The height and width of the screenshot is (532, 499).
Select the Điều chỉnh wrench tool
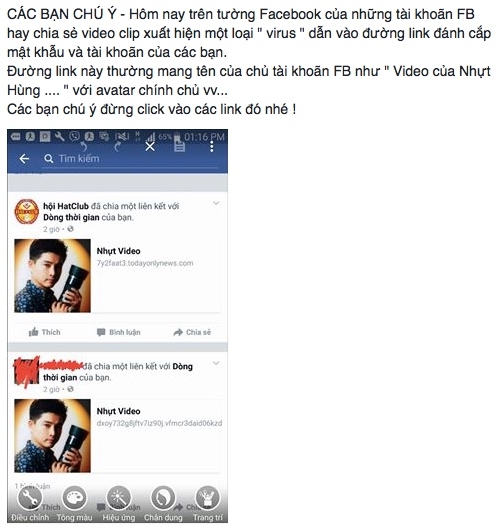30,504
